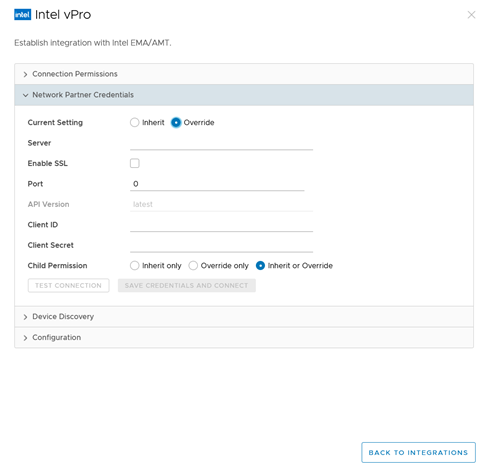Image resolution: width=483 pixels, height=473 pixels.
Task: Click the Port field showing 0
Action: tap(217, 184)
